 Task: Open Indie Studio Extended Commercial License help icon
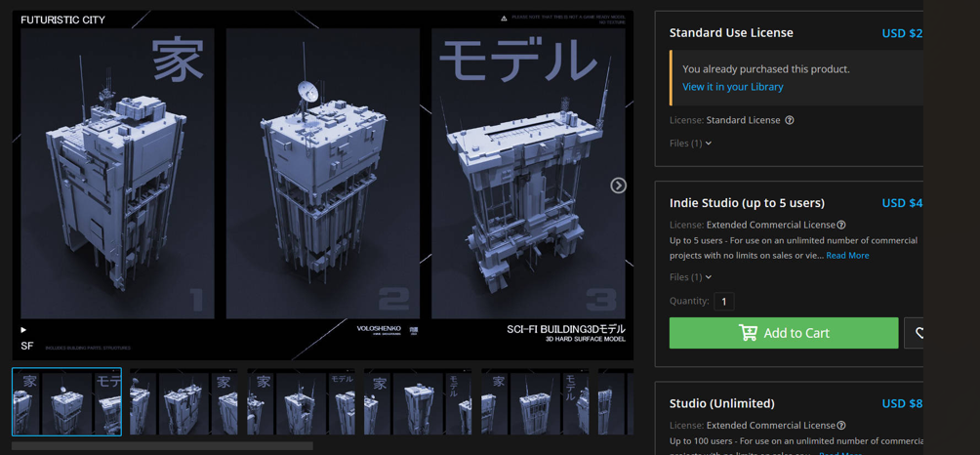click(x=841, y=225)
